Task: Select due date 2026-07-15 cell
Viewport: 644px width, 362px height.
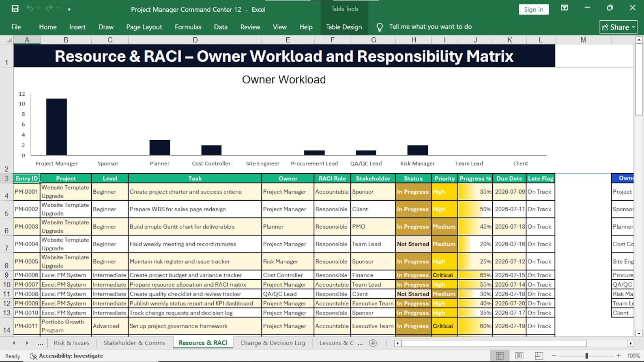Action: pyautogui.click(x=510, y=275)
